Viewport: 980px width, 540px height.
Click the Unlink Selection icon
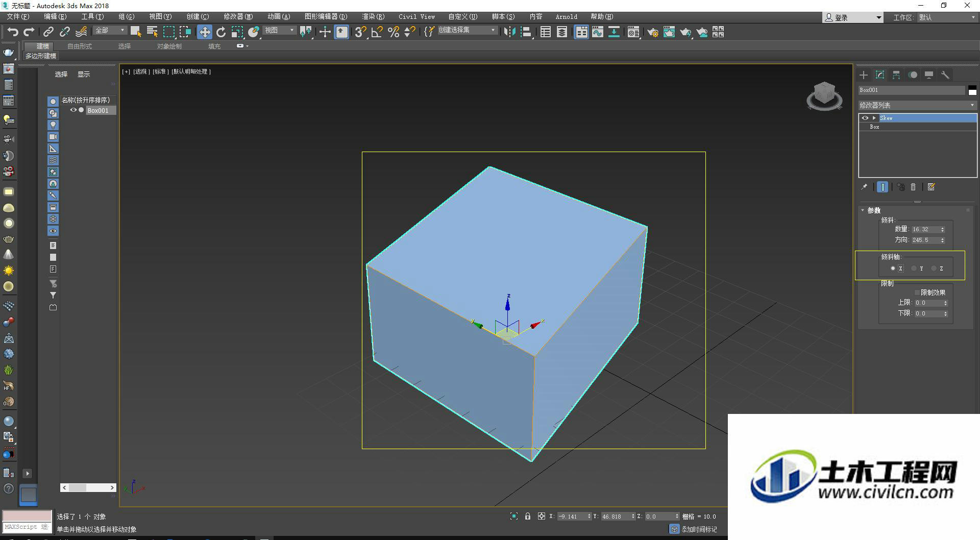point(64,32)
